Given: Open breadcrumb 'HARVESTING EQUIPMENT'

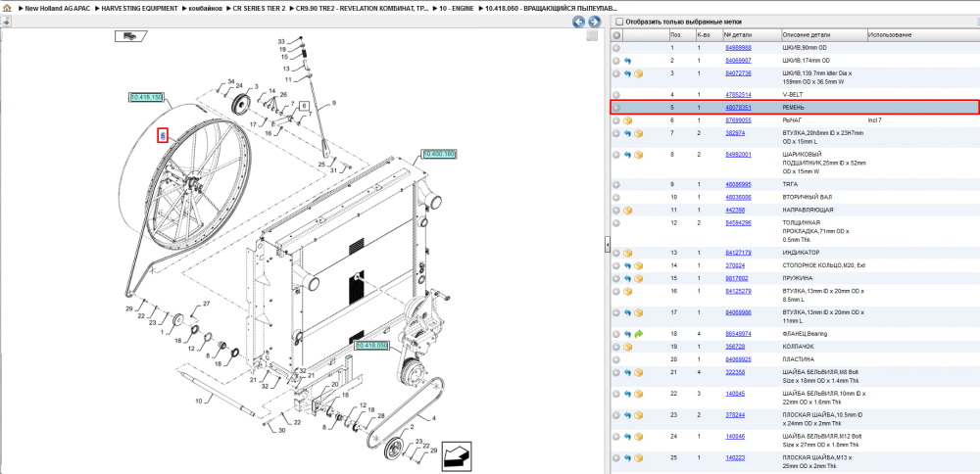Looking at the screenshot, I should click(x=139, y=8).
